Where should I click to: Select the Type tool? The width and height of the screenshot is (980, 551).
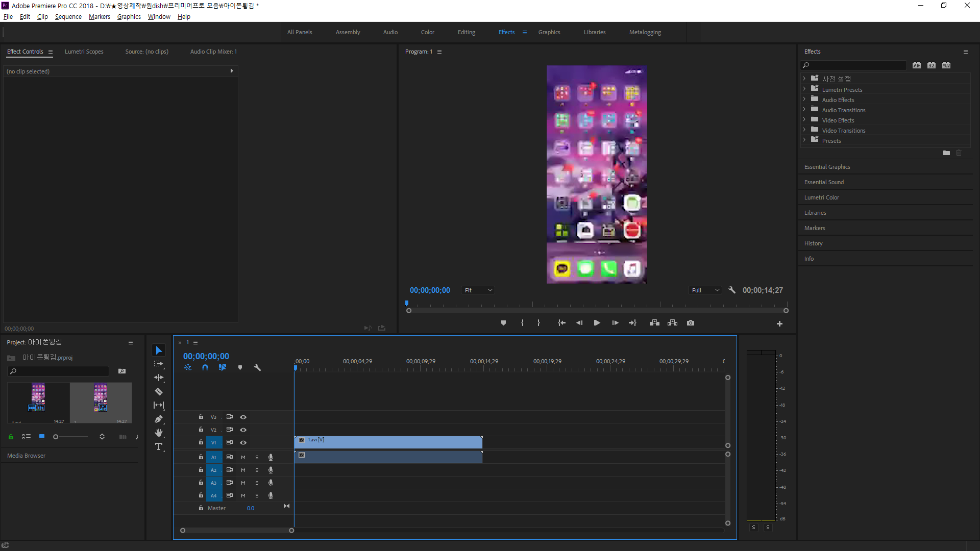(159, 447)
